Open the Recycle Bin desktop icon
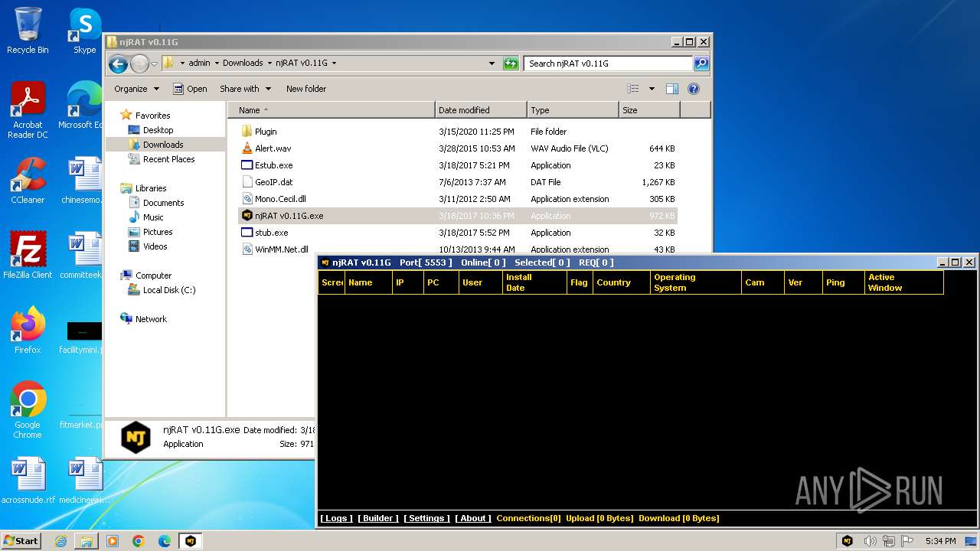980x551 pixels. coord(28,31)
